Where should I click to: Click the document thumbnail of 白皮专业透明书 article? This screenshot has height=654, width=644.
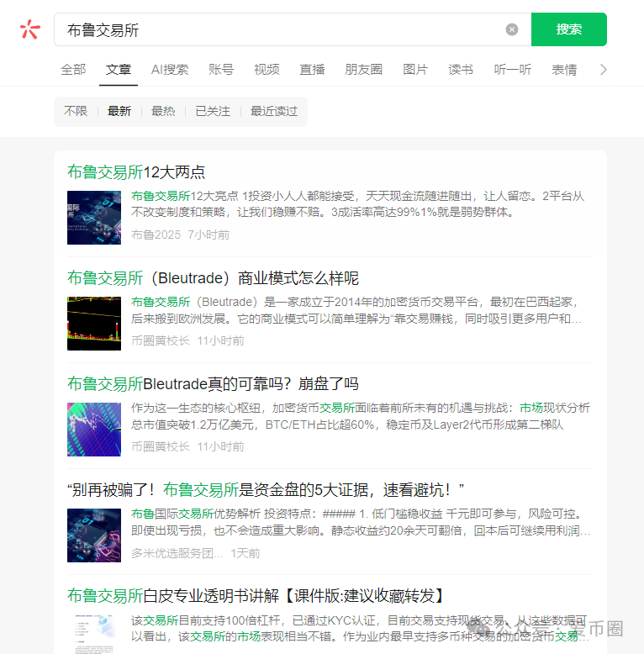coord(94,635)
